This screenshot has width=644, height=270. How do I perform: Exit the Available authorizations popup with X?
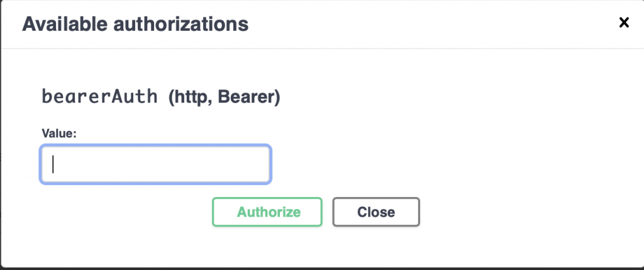pos(624,23)
